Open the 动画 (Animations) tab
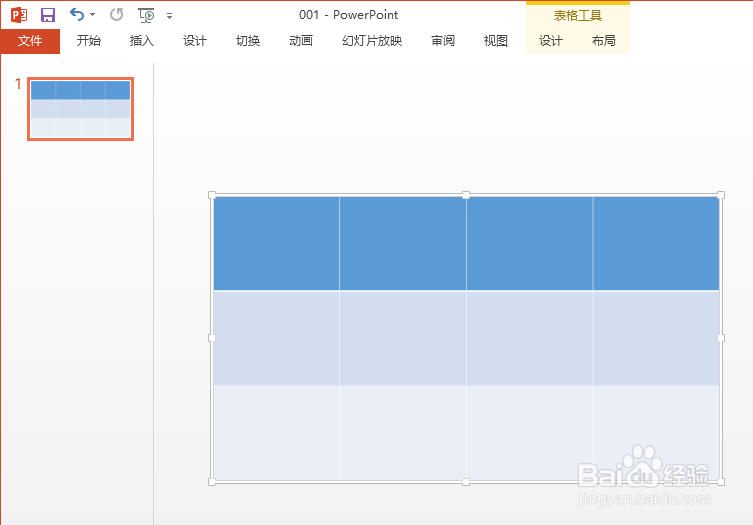 [x=301, y=41]
